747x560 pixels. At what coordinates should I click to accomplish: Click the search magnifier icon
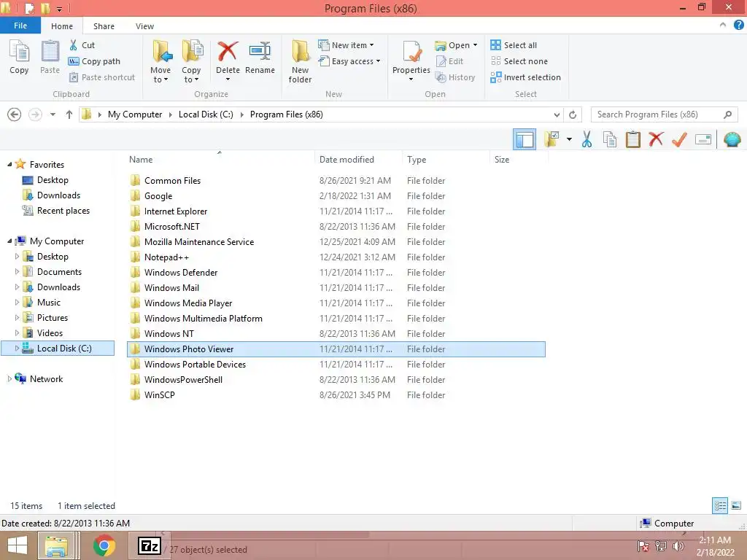click(727, 114)
